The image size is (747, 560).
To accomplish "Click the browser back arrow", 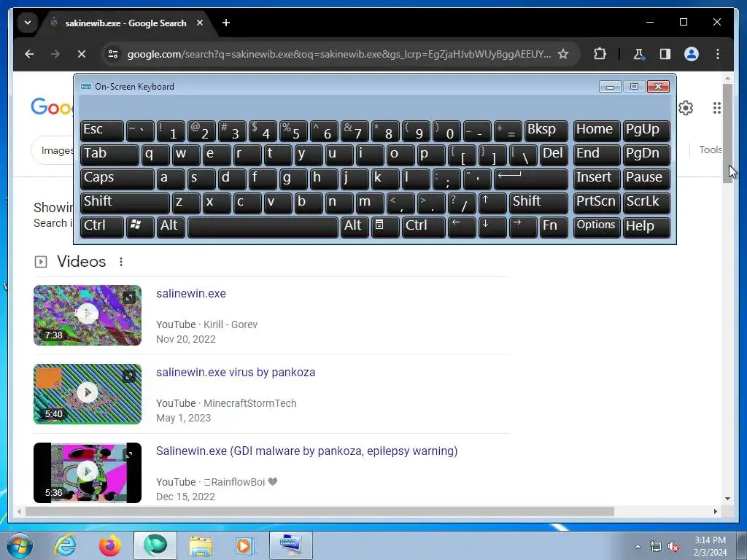I will tap(29, 54).
